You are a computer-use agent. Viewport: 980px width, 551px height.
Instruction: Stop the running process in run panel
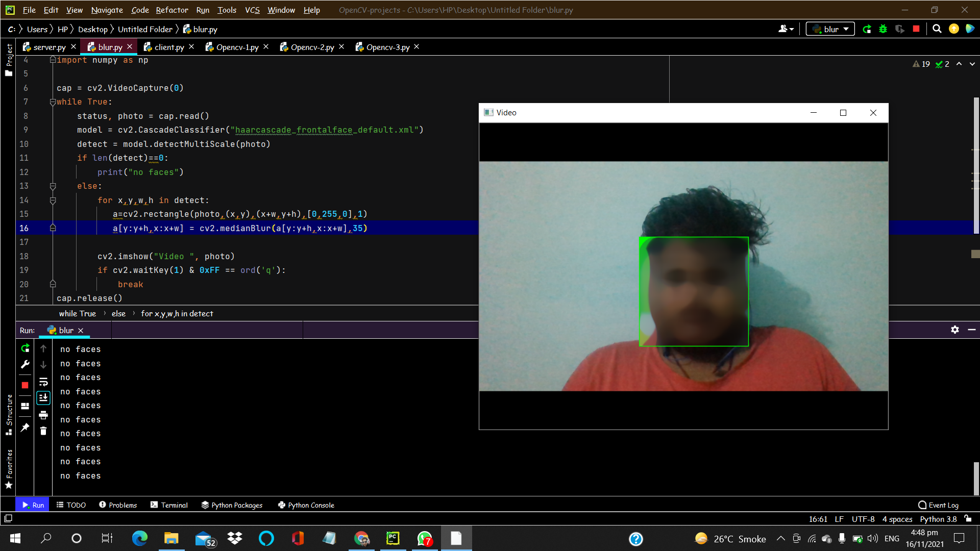coord(25,385)
